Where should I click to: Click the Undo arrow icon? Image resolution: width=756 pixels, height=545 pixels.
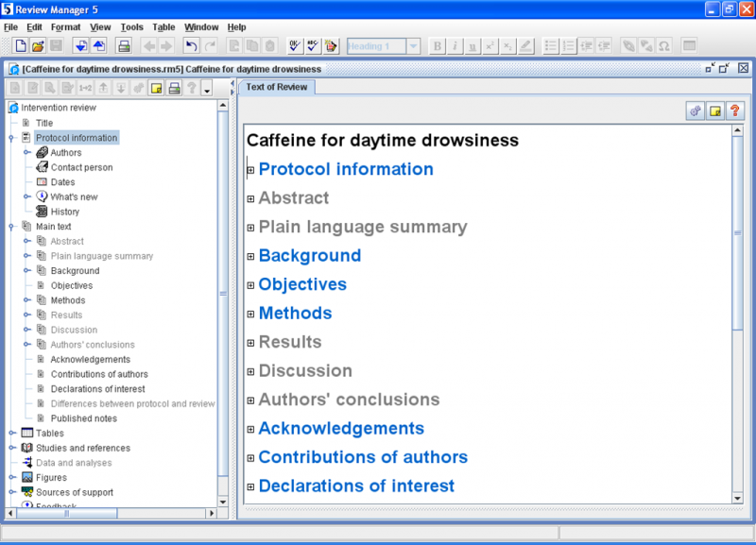tap(191, 45)
